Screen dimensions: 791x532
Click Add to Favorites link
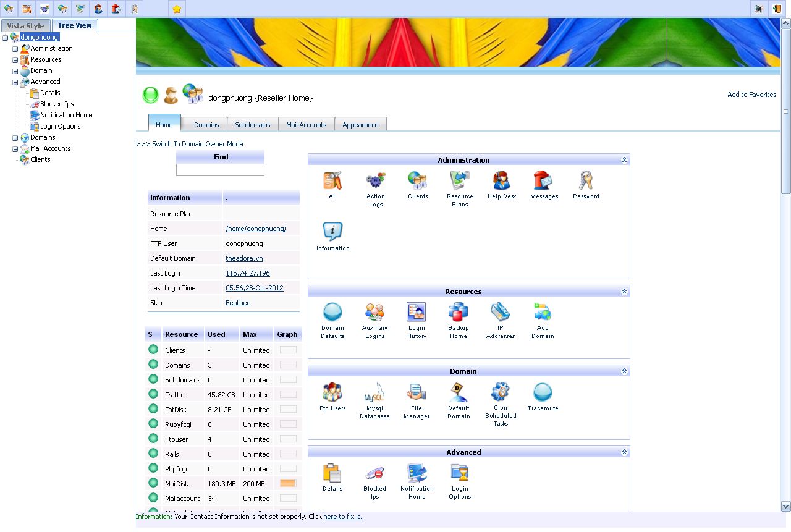[x=751, y=95]
